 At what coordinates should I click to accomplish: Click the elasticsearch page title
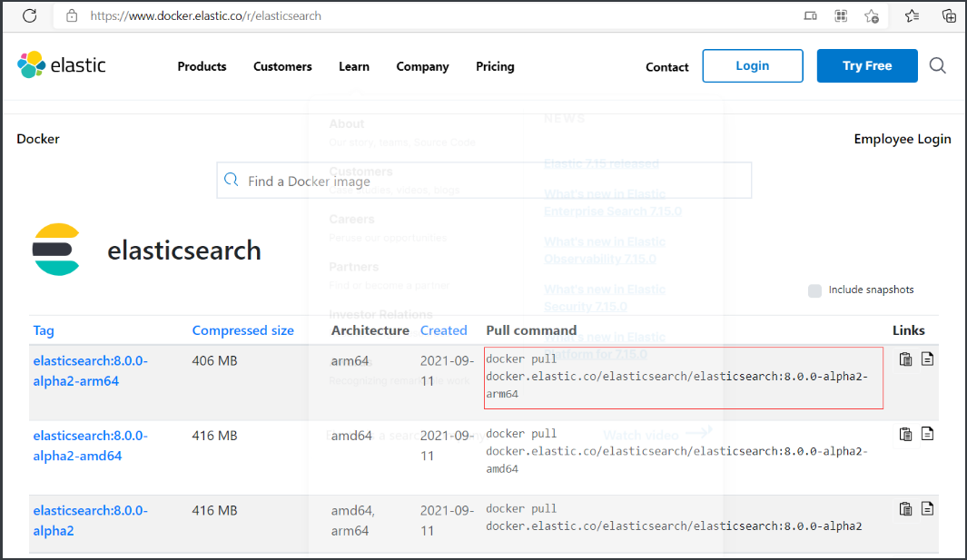point(183,251)
